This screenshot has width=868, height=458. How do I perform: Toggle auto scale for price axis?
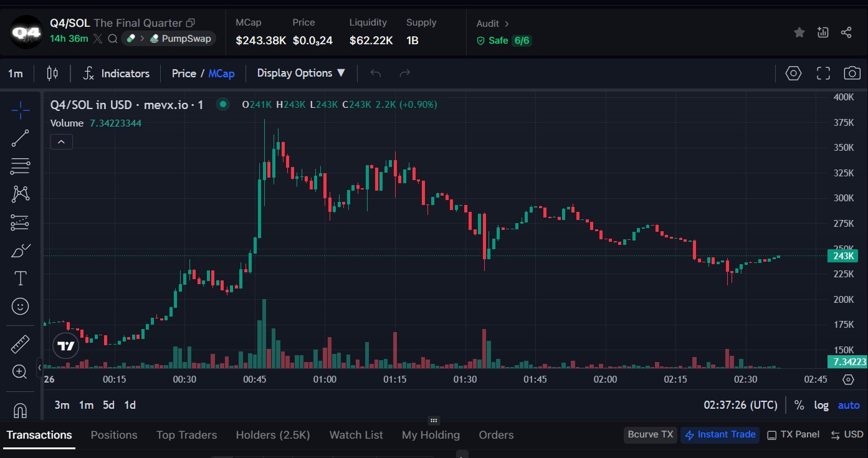(x=848, y=405)
